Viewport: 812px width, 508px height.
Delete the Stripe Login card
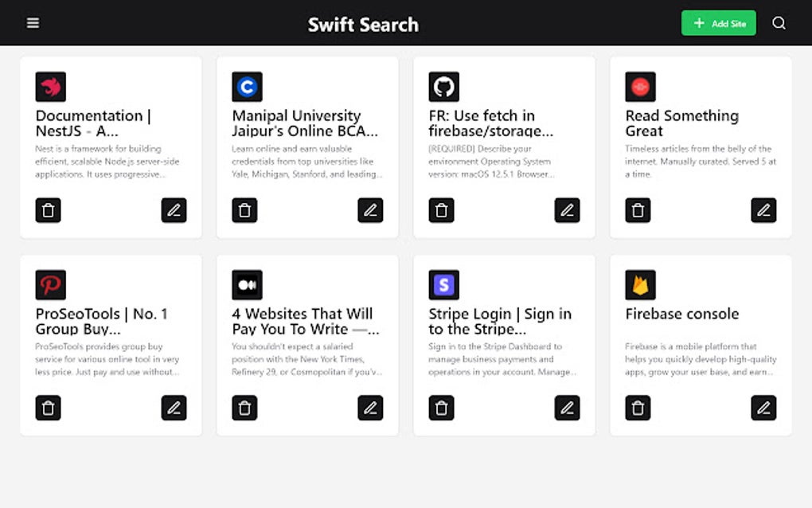pos(441,408)
